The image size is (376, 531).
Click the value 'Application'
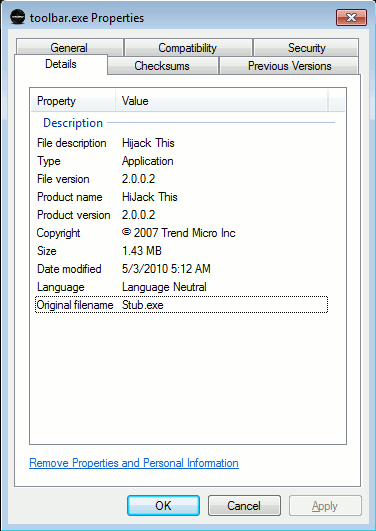pos(147,161)
